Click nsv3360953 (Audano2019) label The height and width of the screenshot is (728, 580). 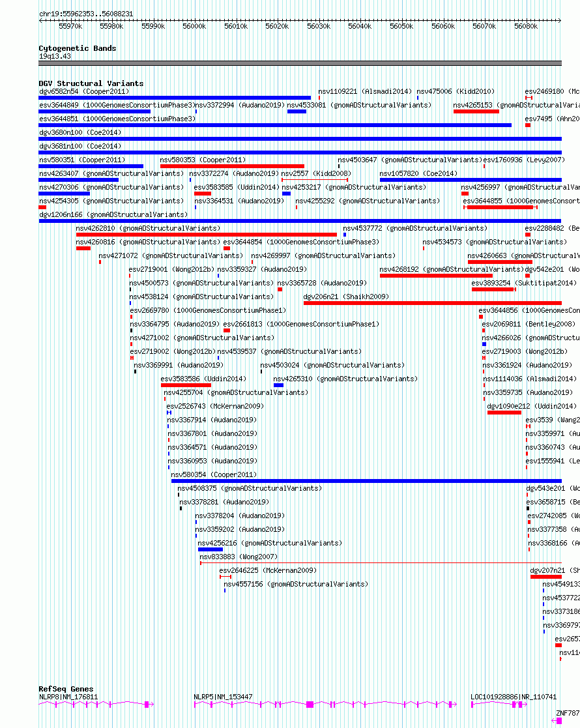tap(212, 461)
